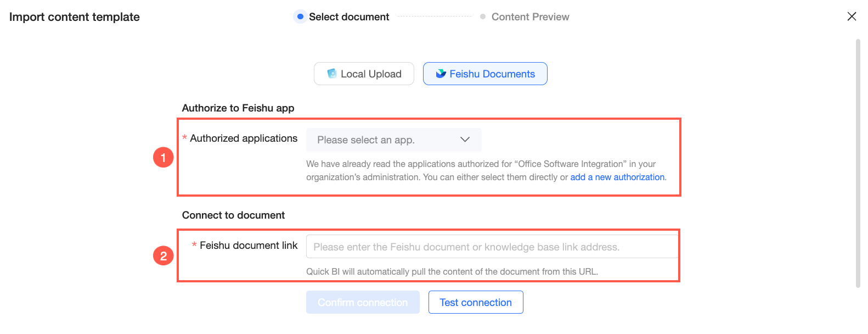Jump to the Content Preview step
This screenshot has height=334, width=868.
530,17
